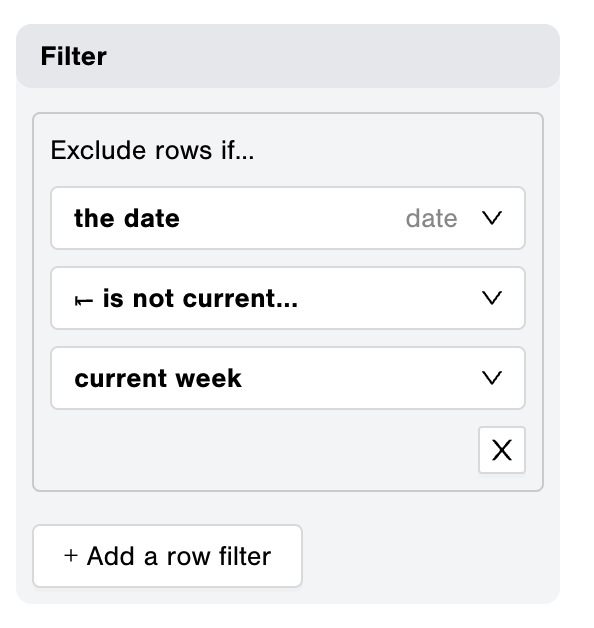
Task: Expand the chevron on 'current week' selector
Action: [491, 378]
